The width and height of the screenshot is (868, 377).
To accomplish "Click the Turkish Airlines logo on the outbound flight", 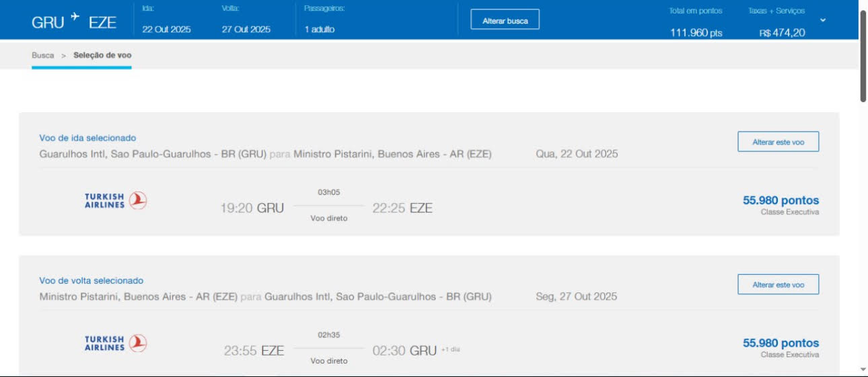I will click(x=116, y=200).
